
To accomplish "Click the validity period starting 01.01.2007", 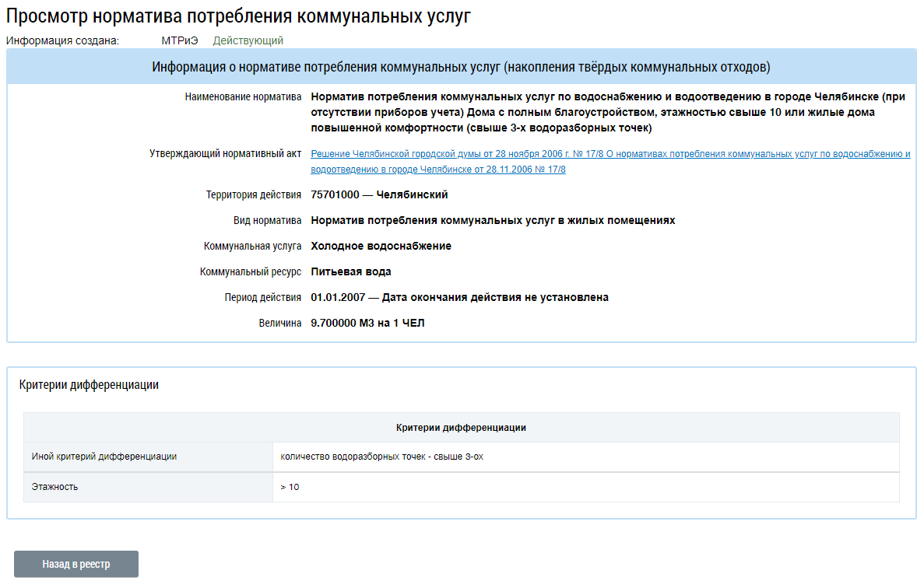I will (459, 297).
